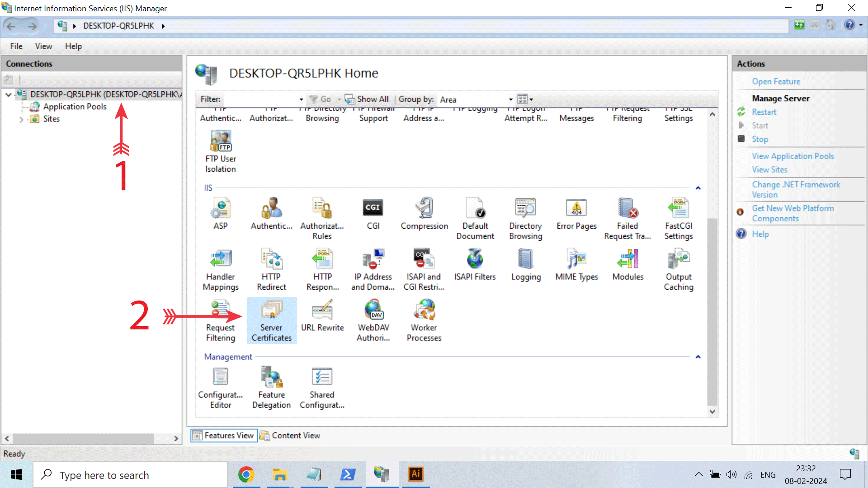Open URL Rewrite feature
Image resolution: width=868 pixels, height=488 pixels.
pyautogui.click(x=322, y=316)
